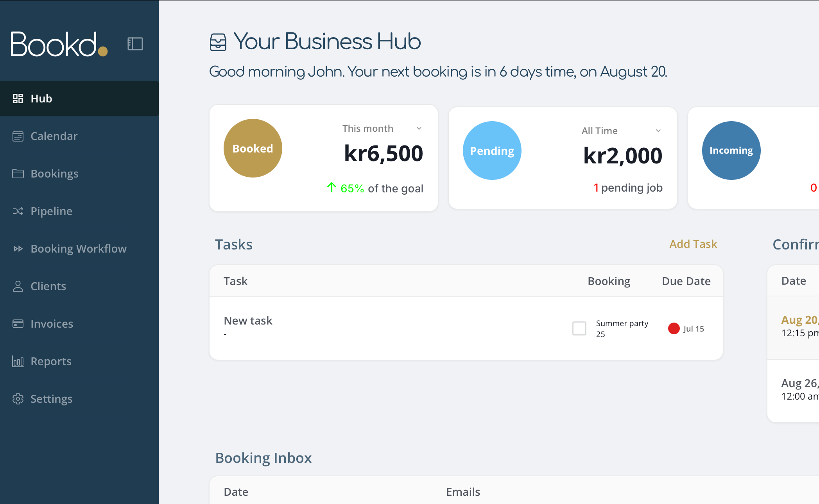Expand the This month dropdown
The width and height of the screenshot is (819, 504).
419,129
